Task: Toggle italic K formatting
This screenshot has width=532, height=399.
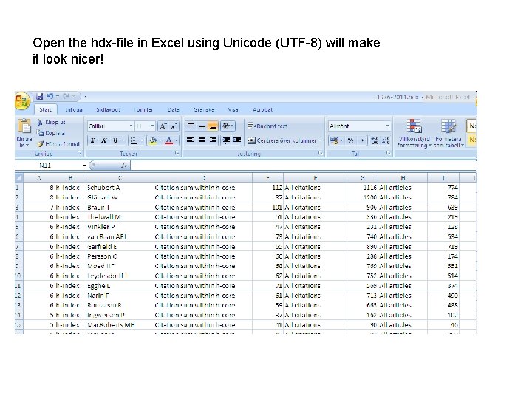Action: point(104,140)
